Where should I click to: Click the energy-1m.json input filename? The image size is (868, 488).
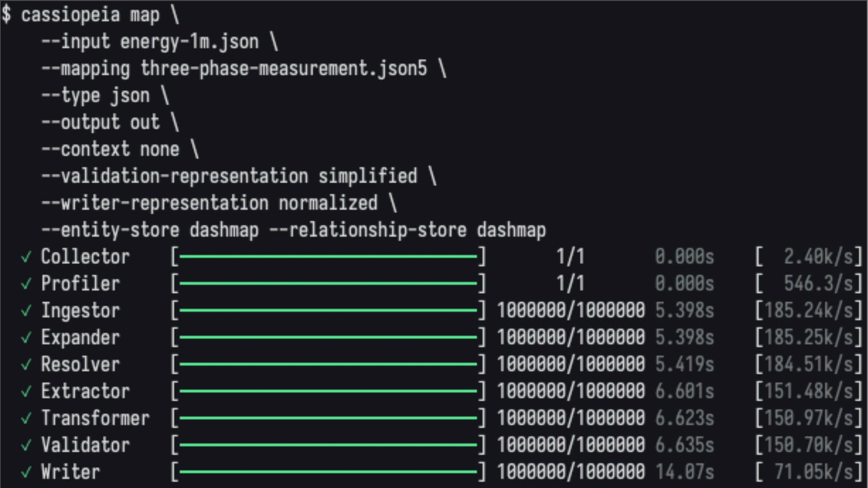click(x=189, y=42)
